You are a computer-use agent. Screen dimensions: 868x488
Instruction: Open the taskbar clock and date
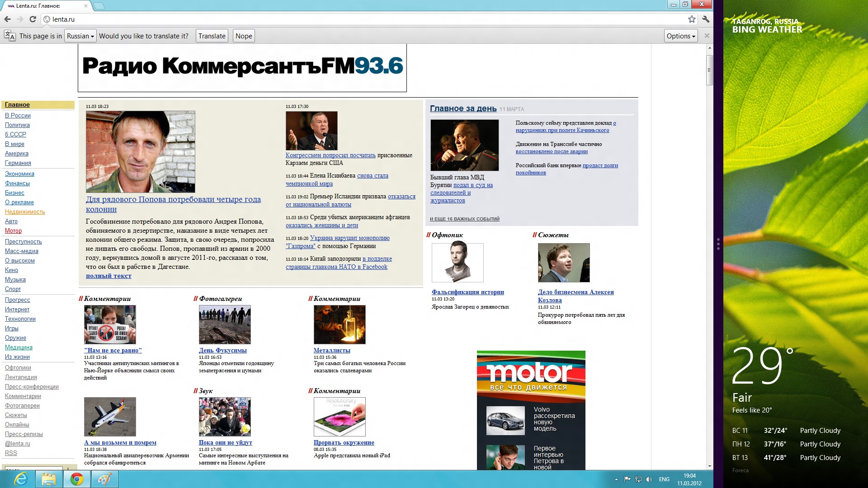pyautogui.click(x=689, y=479)
